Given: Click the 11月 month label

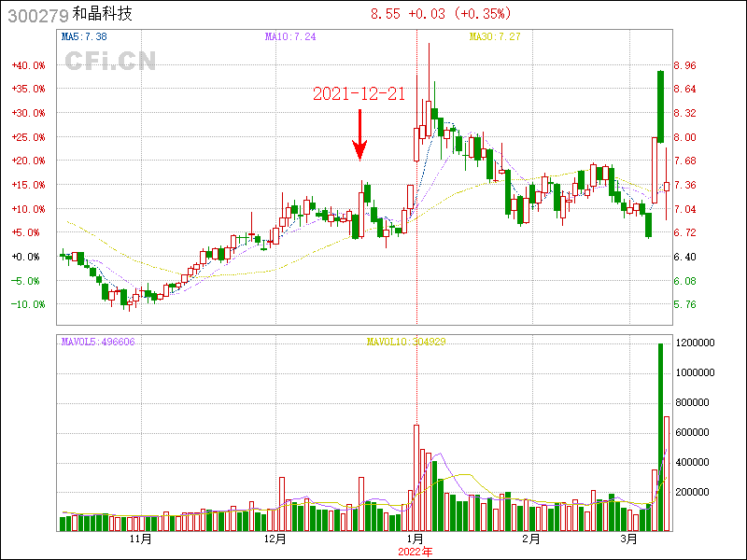Looking at the screenshot, I should pos(141,539).
